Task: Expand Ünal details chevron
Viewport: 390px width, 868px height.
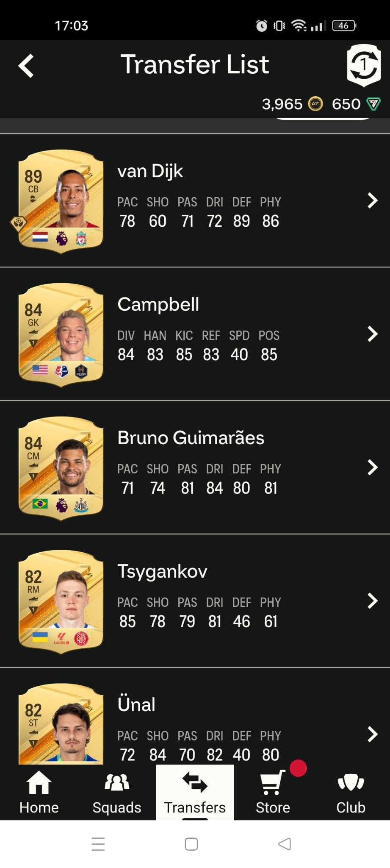Action: click(x=373, y=734)
